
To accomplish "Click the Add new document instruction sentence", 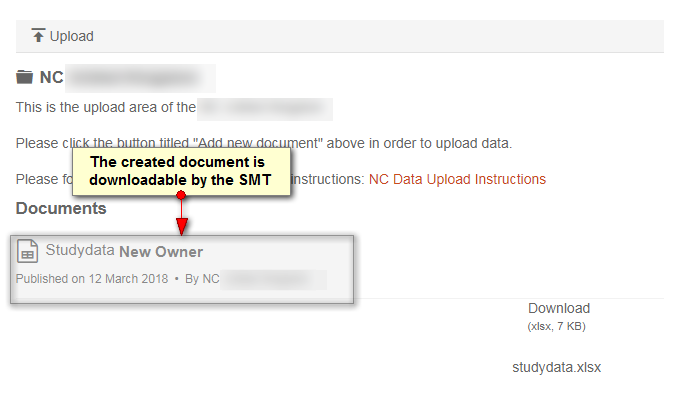I will click(264, 143).
